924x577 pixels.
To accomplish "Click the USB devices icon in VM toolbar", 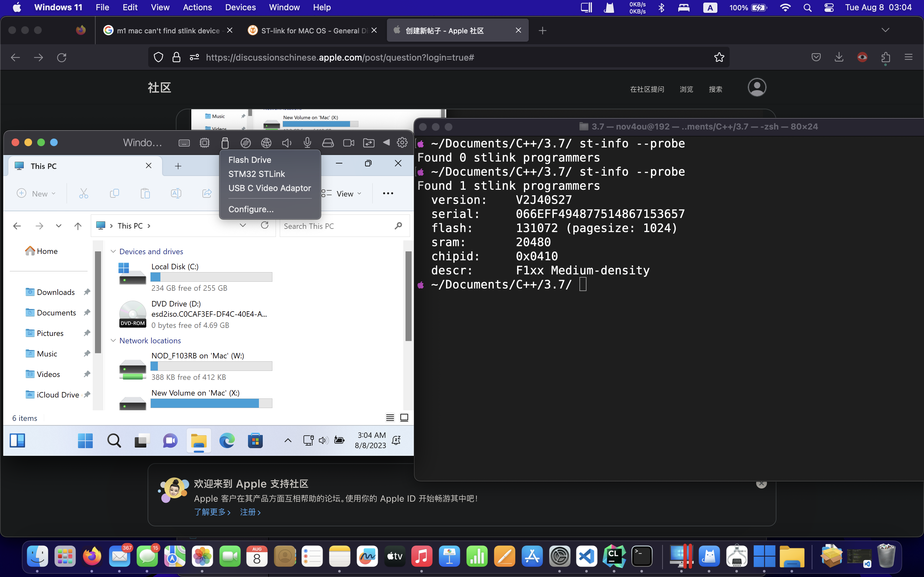I will pos(225,143).
